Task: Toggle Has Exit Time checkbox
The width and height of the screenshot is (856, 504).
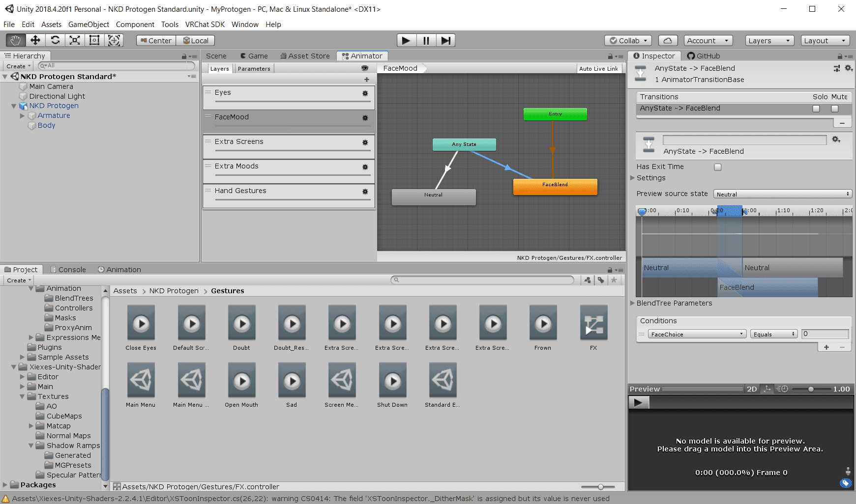Action: [x=718, y=167]
